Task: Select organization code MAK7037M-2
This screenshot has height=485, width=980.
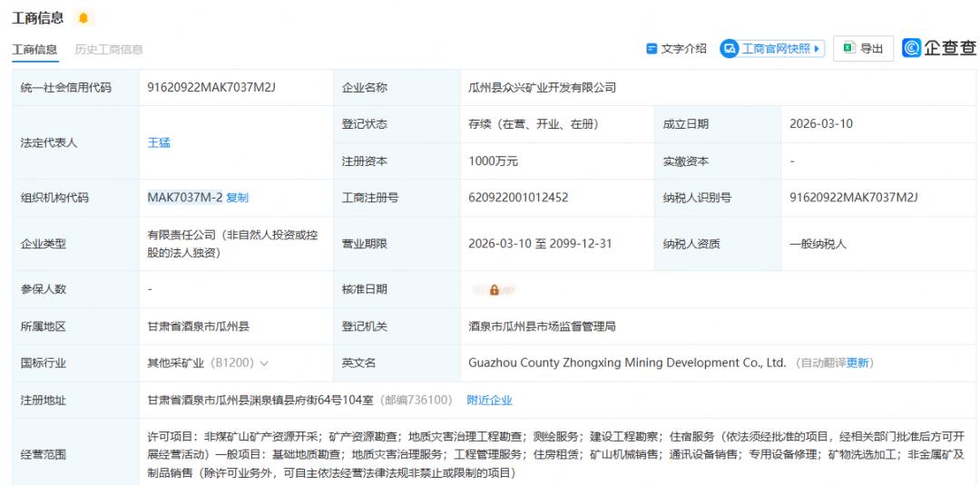Action: (x=185, y=198)
